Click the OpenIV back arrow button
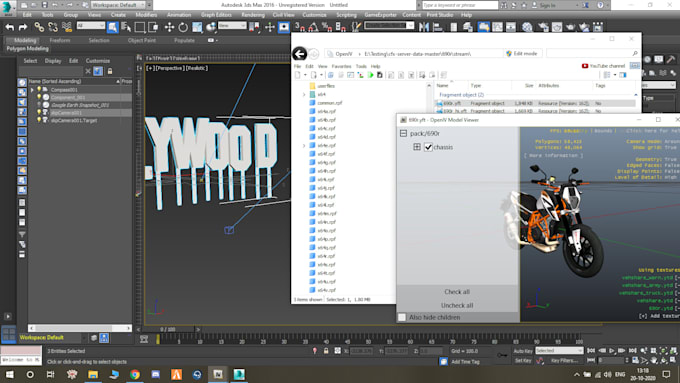Screen dimensions: 680x383 click(300, 54)
